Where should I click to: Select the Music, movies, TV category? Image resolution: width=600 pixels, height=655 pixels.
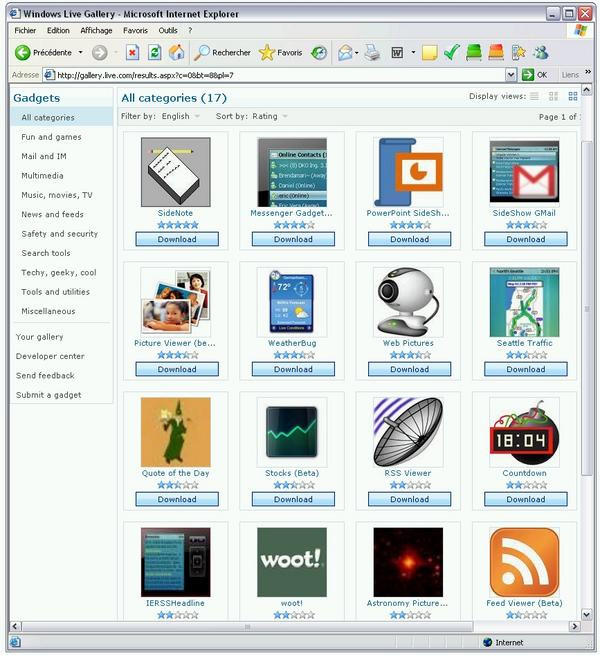57,195
